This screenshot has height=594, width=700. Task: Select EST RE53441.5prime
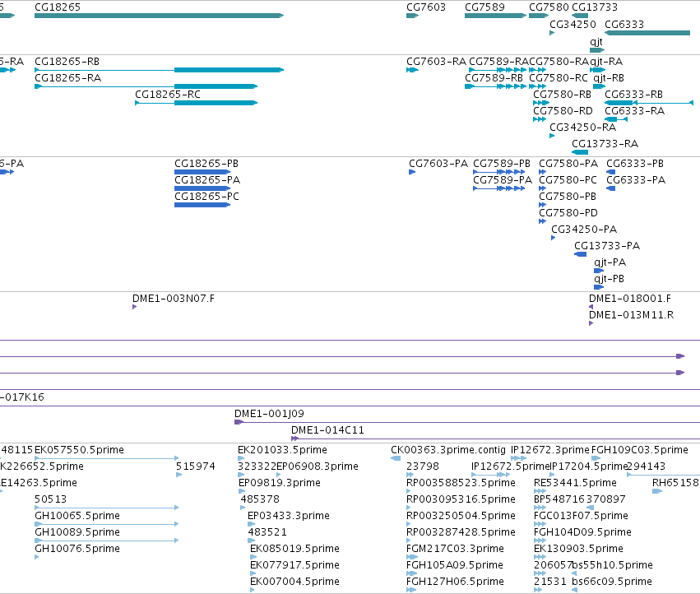tap(575, 483)
